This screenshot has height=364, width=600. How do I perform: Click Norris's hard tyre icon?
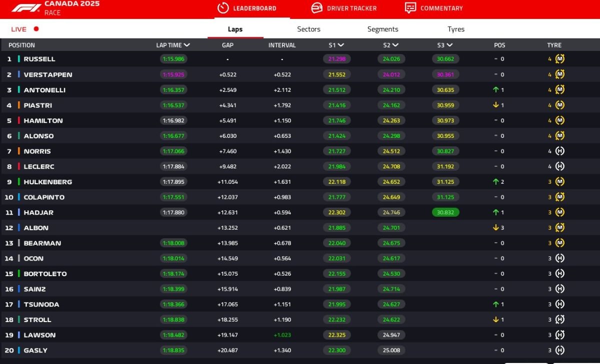coord(560,151)
